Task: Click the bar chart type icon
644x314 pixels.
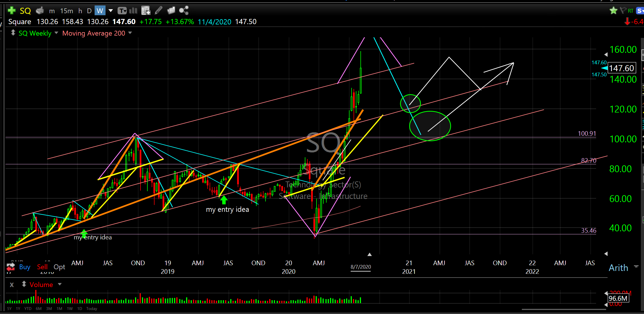Action: point(133,11)
